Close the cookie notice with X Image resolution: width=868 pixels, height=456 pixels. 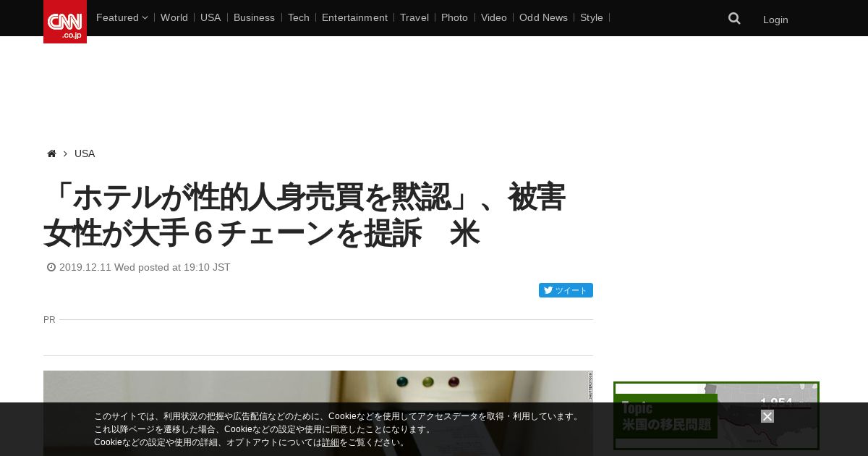[x=767, y=416]
